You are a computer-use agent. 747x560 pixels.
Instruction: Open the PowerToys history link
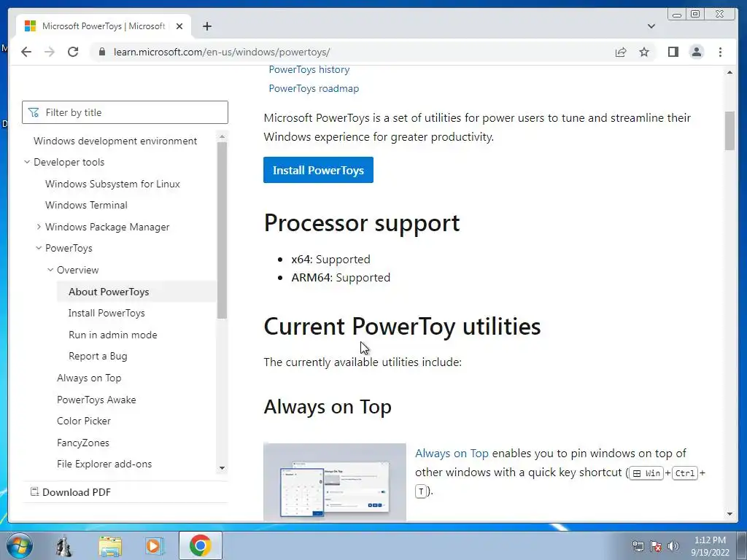(x=309, y=69)
